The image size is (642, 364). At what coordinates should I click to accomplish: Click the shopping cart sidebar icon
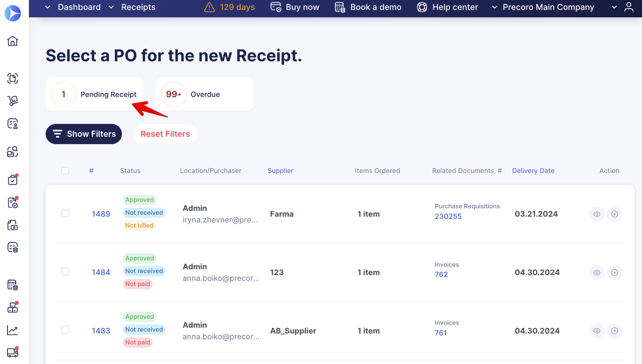click(13, 101)
